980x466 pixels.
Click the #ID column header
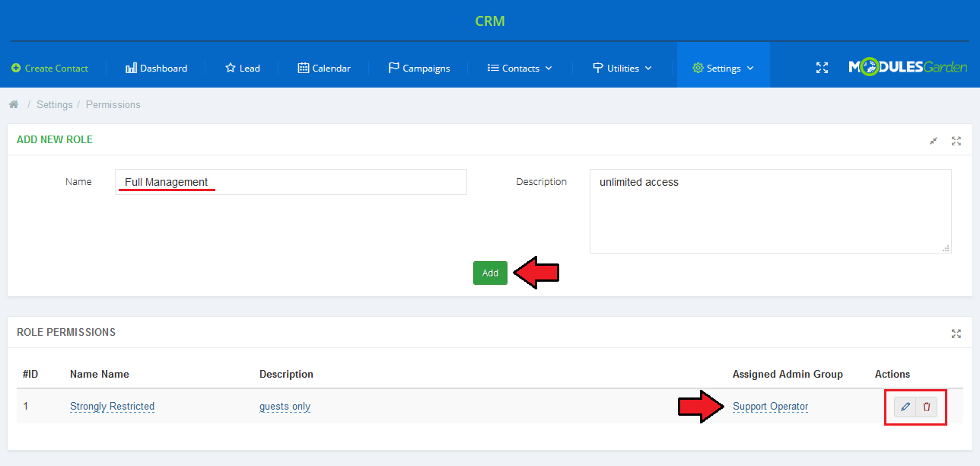click(30, 374)
